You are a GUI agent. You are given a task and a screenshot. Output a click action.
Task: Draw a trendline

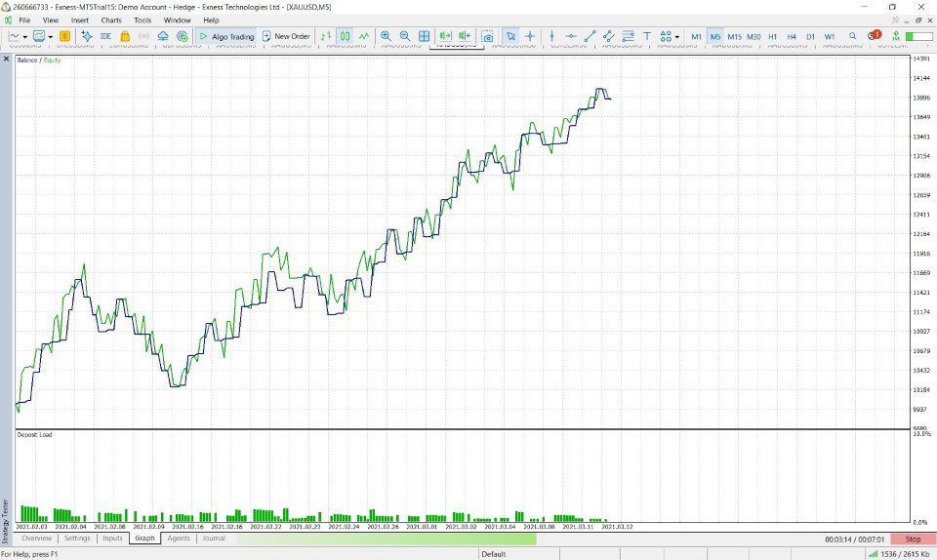point(590,36)
